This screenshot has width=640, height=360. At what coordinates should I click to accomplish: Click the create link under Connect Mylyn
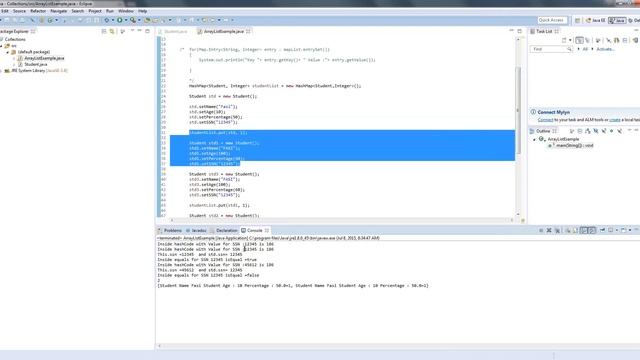click(615, 120)
